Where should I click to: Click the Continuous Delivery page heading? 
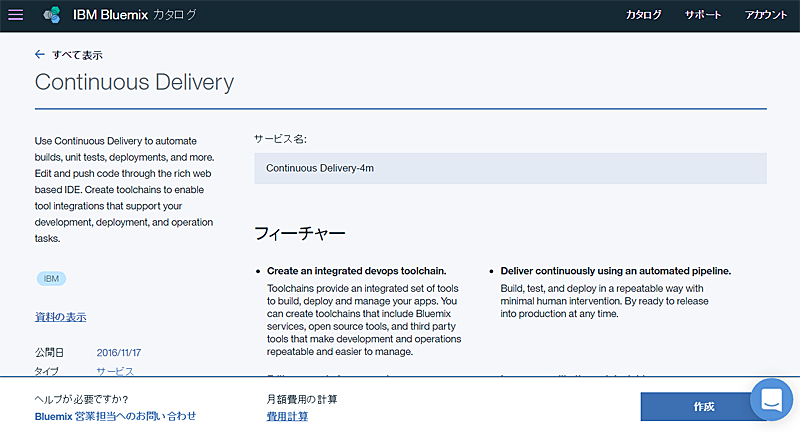coord(134,82)
